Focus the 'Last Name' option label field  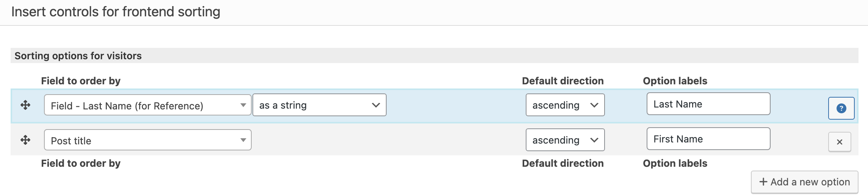[708, 104]
